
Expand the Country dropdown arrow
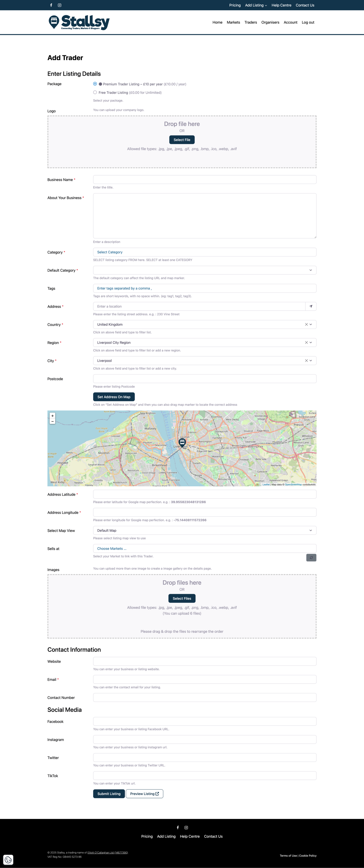tap(311, 324)
